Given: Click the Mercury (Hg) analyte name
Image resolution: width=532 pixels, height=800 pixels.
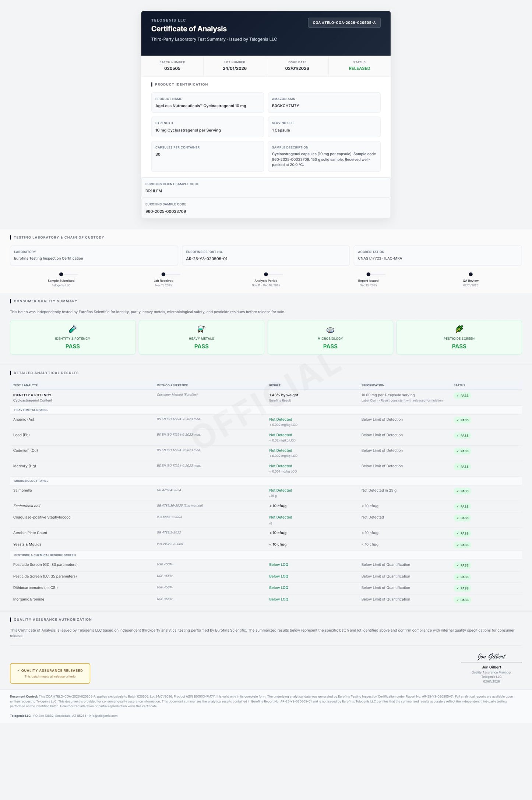Looking at the screenshot, I should click(x=25, y=466).
